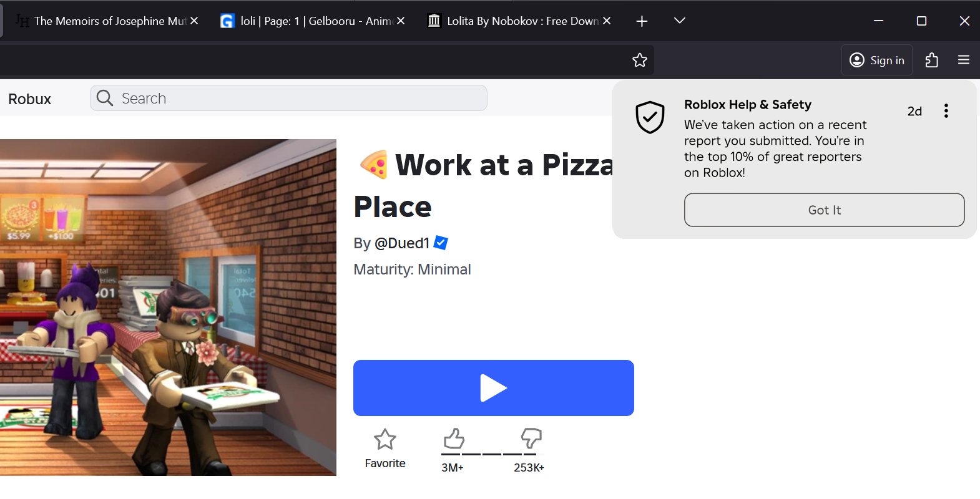Click the browser Sign in button
This screenshot has width=980, height=499.
pyautogui.click(x=877, y=60)
